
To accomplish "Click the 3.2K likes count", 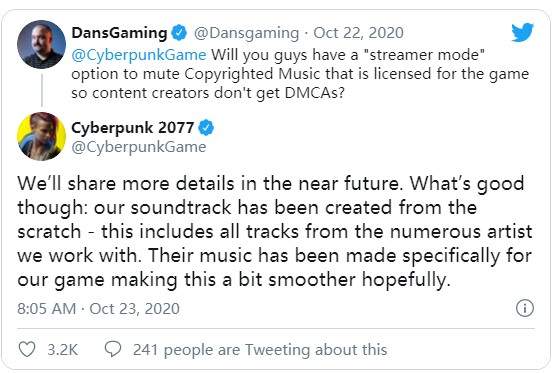I will click(x=63, y=350).
